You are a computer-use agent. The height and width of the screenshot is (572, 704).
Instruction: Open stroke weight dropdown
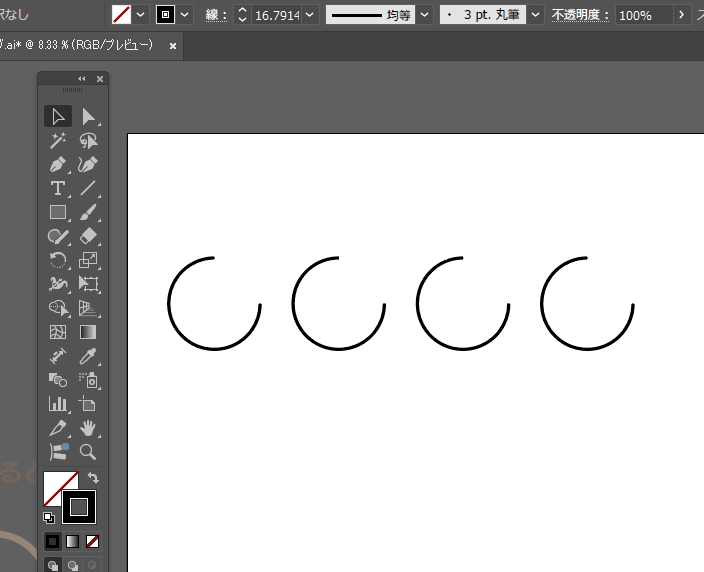pyautogui.click(x=310, y=15)
